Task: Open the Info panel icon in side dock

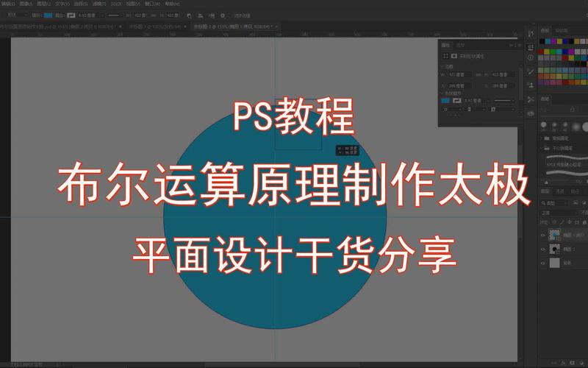Action: [x=530, y=58]
